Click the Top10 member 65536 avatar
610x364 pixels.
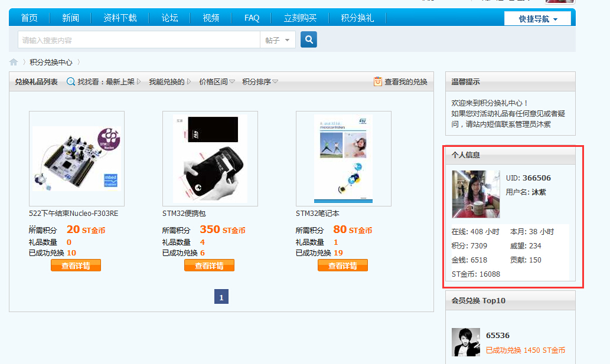coord(466,342)
